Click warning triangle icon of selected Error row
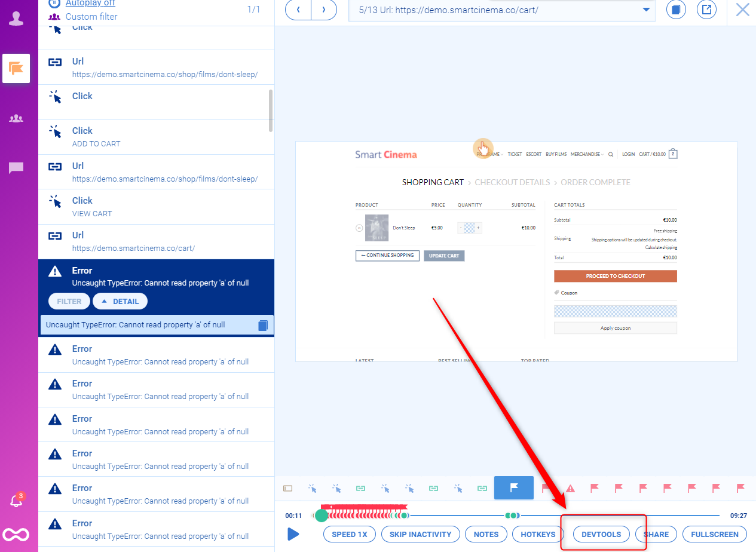 [x=55, y=271]
